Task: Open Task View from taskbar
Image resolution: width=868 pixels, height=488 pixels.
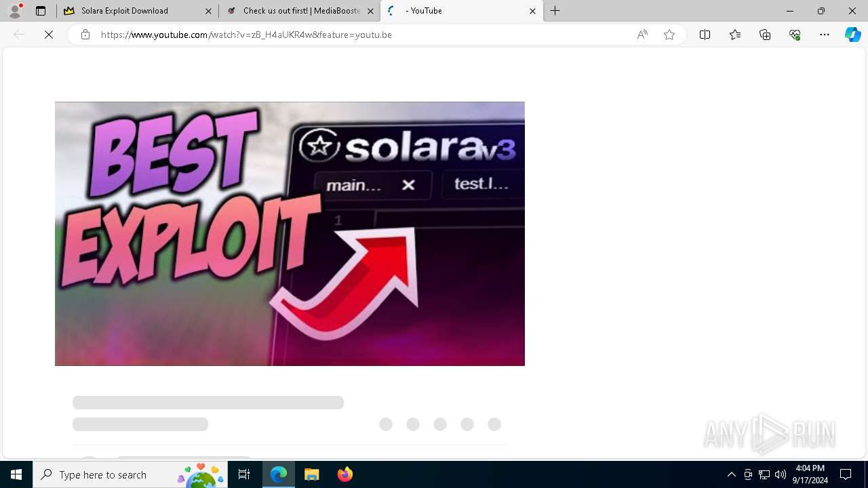Action: point(244,474)
